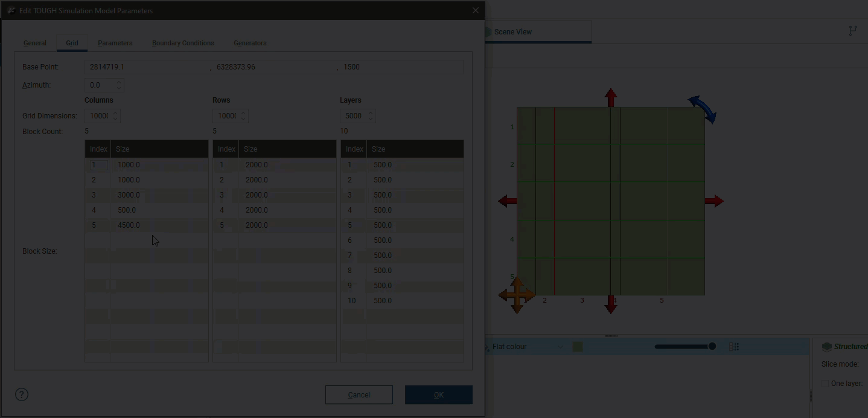
Task: Click the TOUGH dialog title bar icon
Action: (11, 11)
